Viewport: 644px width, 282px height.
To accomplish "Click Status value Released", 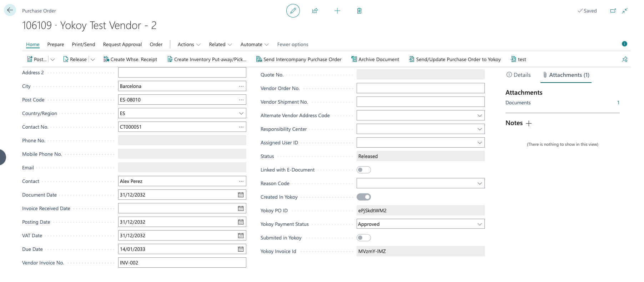I will click(x=421, y=156).
